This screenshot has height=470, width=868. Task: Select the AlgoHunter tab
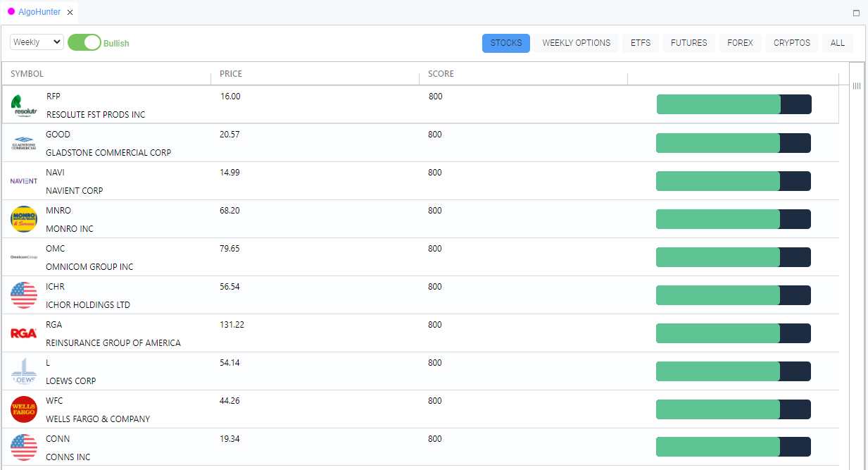39,12
